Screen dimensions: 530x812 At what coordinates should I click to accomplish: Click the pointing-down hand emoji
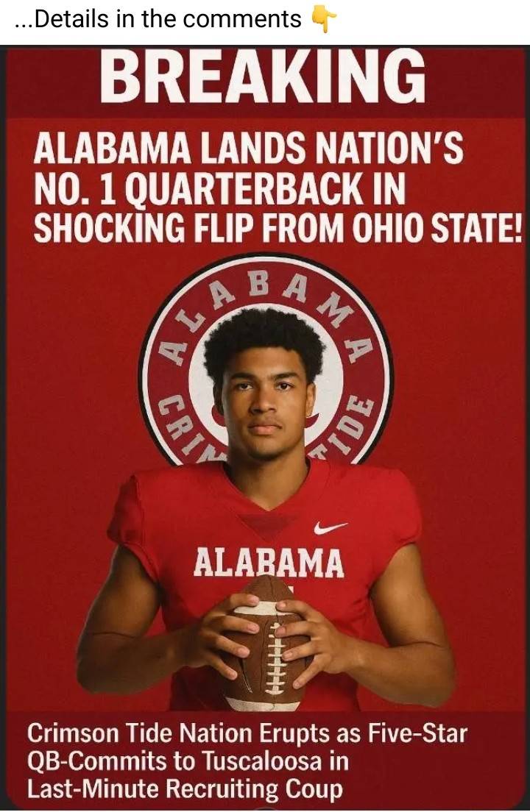[x=324, y=21]
